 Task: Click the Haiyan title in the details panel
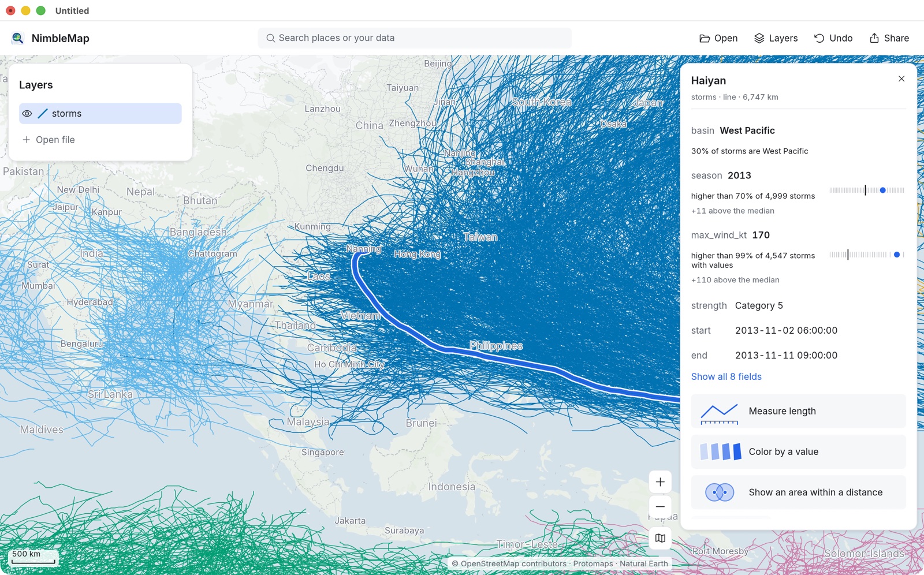tap(709, 81)
